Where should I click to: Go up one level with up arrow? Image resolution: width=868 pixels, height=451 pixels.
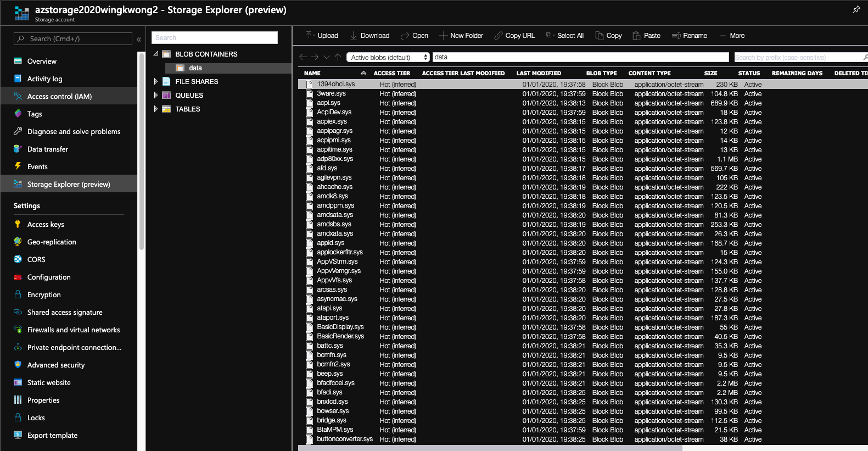[338, 57]
